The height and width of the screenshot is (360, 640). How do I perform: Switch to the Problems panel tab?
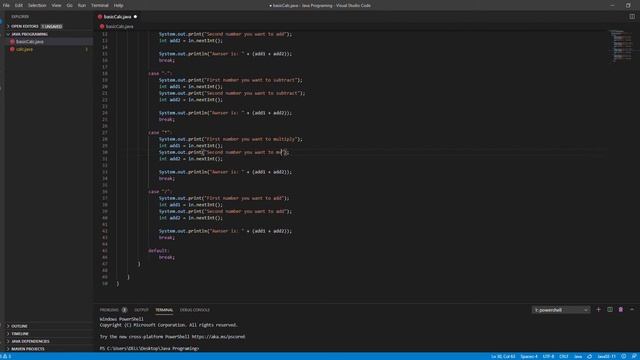[x=109, y=310]
